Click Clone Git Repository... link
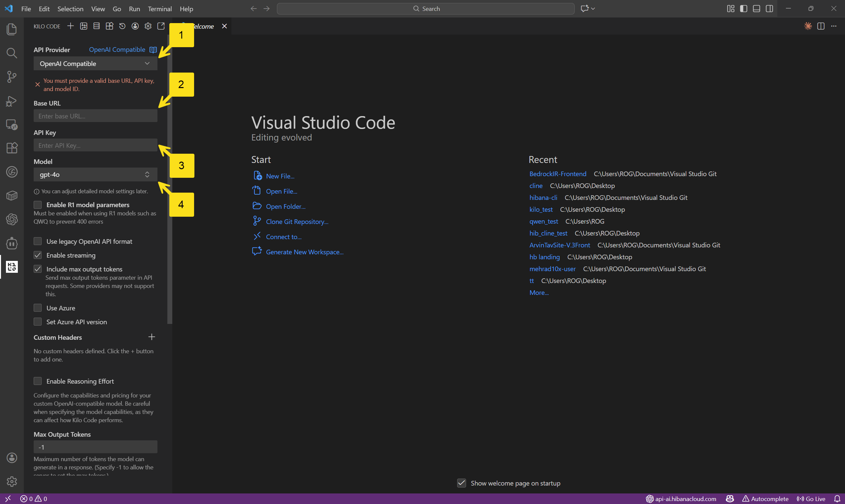845x504 pixels. (x=297, y=222)
